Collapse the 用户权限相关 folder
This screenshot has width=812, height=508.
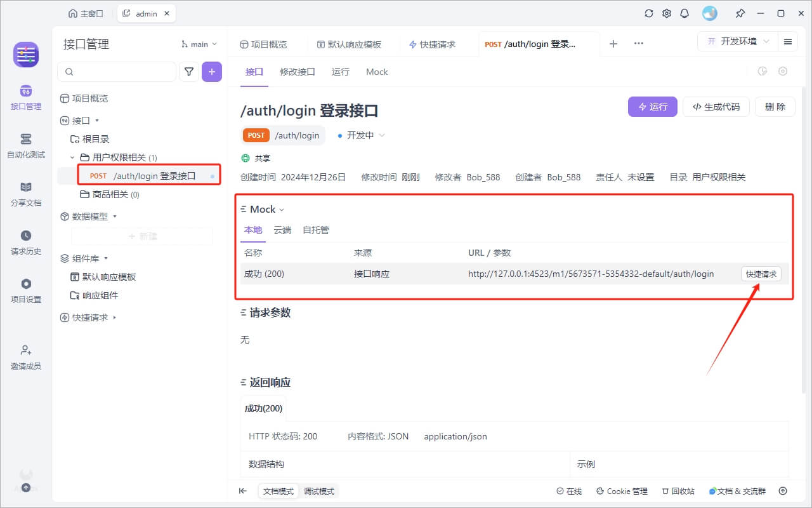(x=73, y=157)
